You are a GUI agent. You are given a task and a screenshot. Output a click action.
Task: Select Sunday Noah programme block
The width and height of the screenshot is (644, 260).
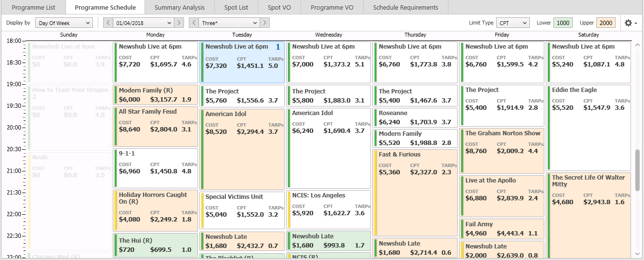click(70, 201)
